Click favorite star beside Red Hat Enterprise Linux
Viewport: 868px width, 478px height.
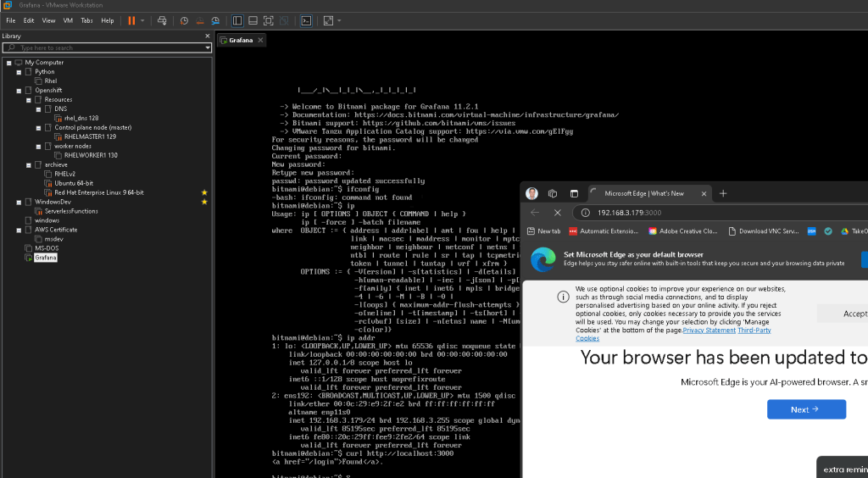pyautogui.click(x=204, y=192)
